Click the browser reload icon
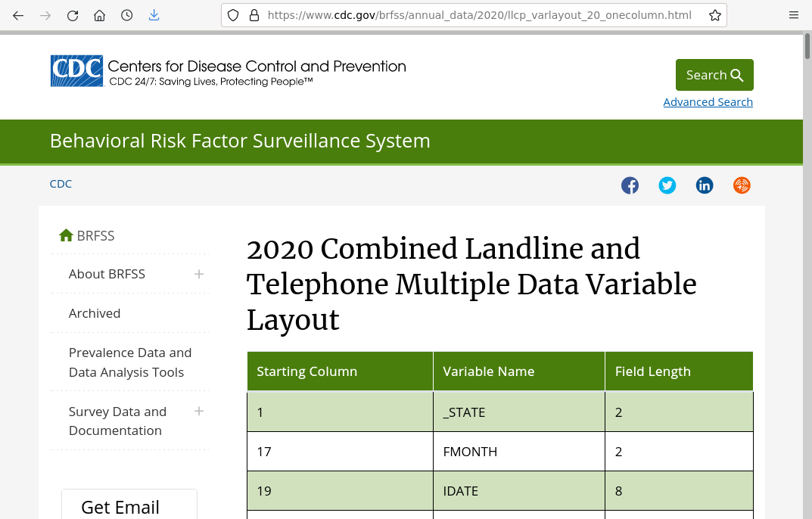The image size is (812, 519). click(x=73, y=15)
